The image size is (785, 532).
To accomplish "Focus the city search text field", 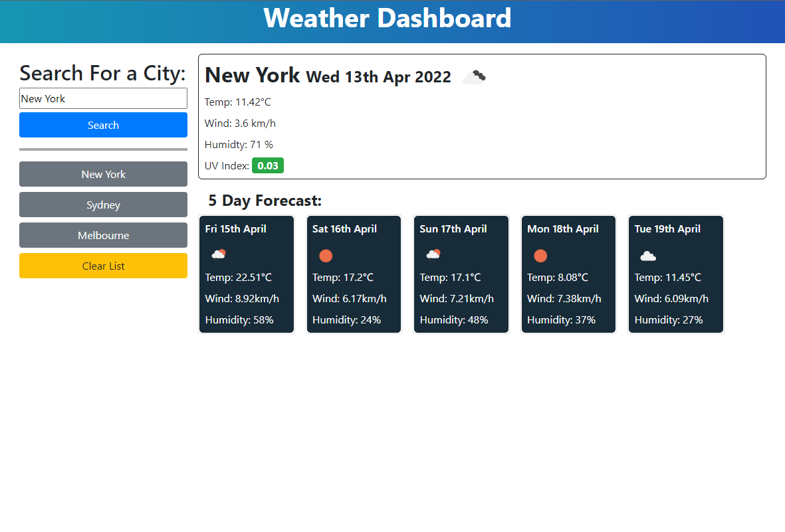I will click(x=103, y=98).
